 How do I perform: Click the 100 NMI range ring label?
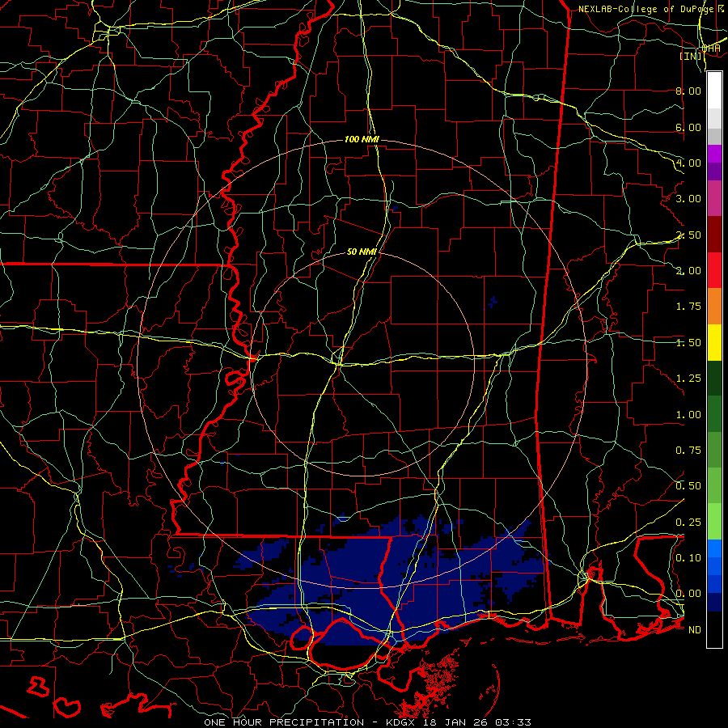pos(362,139)
